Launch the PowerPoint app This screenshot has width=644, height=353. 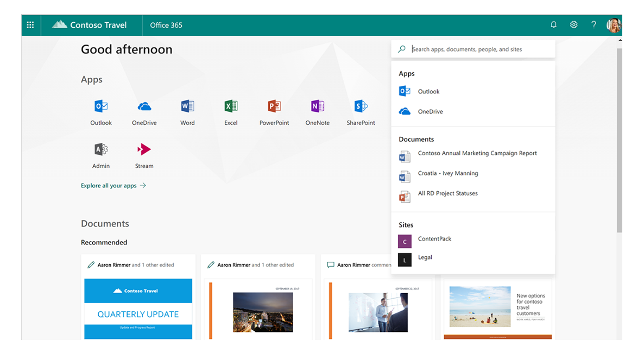click(x=274, y=112)
